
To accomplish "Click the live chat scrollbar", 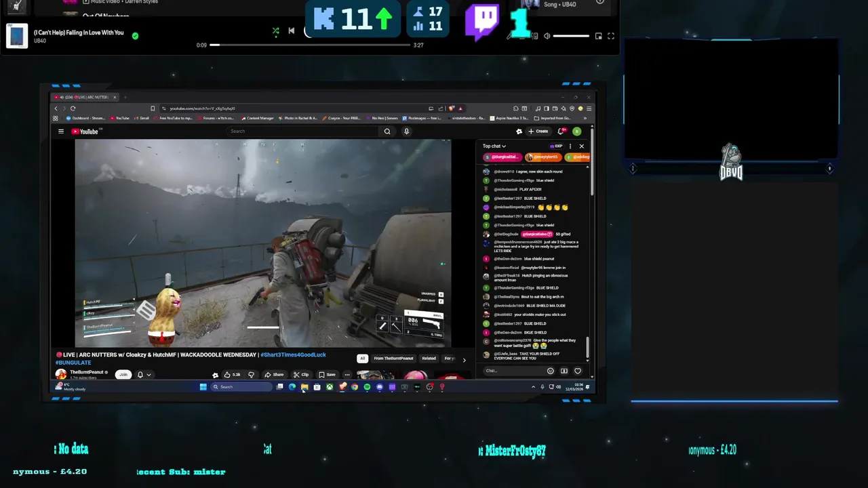I will coord(589,348).
